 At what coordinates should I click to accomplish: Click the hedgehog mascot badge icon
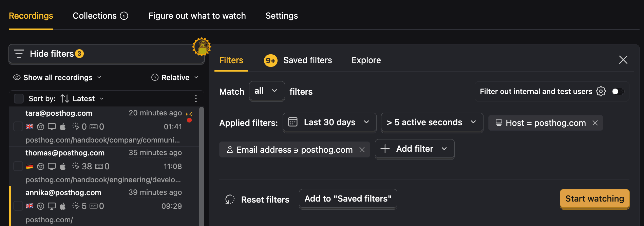pyautogui.click(x=202, y=47)
